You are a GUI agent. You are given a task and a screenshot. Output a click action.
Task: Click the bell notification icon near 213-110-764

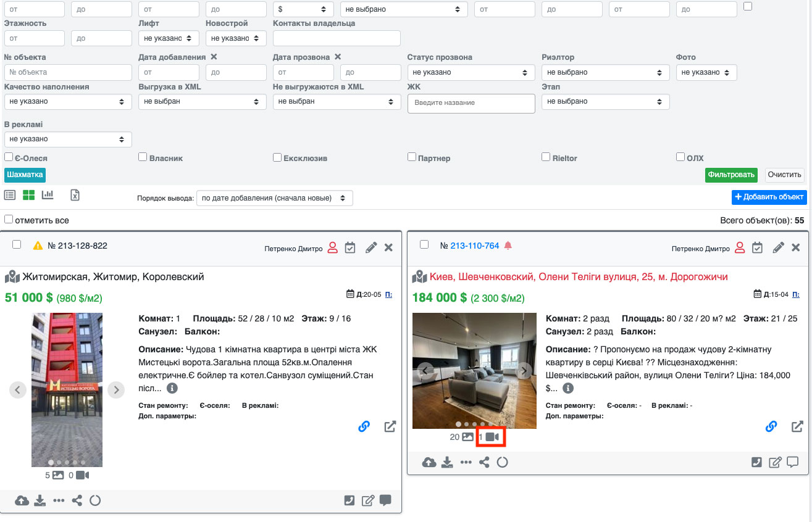pos(508,246)
